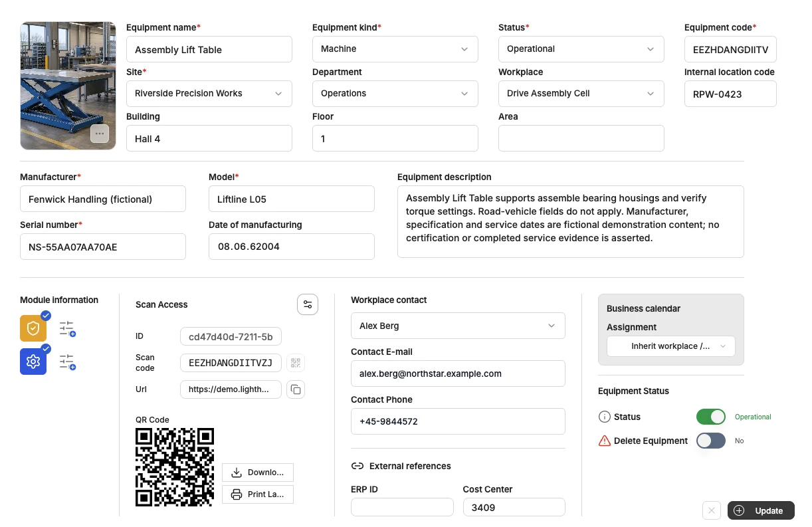Click the Equipment code field
The height and width of the screenshot is (527, 812).
pos(730,50)
